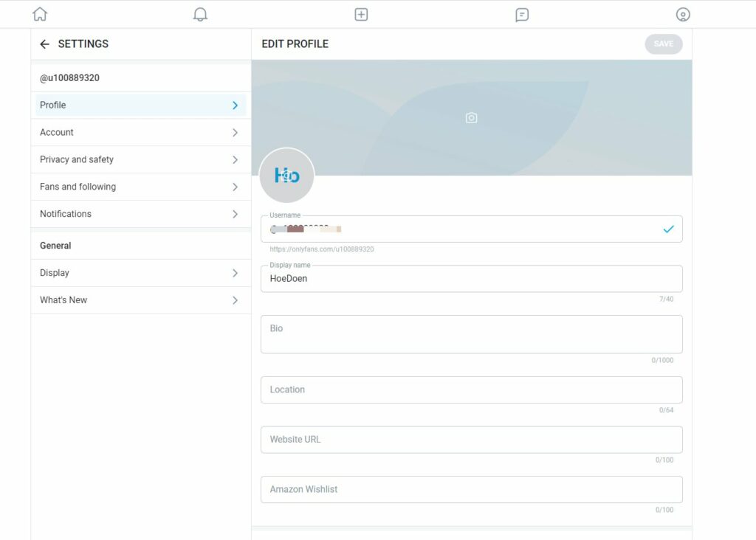Viewport: 756px width, 540px height.
Task: Expand the Account row chevron
Action: (x=235, y=133)
